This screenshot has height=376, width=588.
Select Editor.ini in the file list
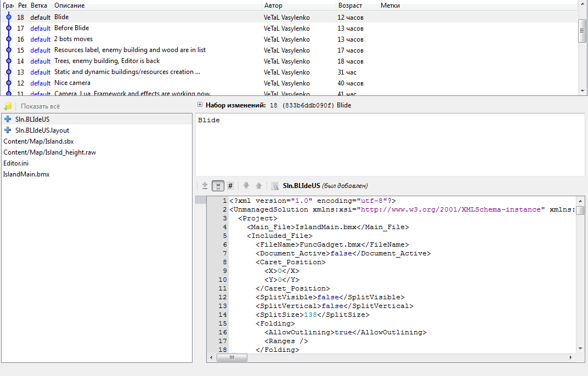click(15, 163)
